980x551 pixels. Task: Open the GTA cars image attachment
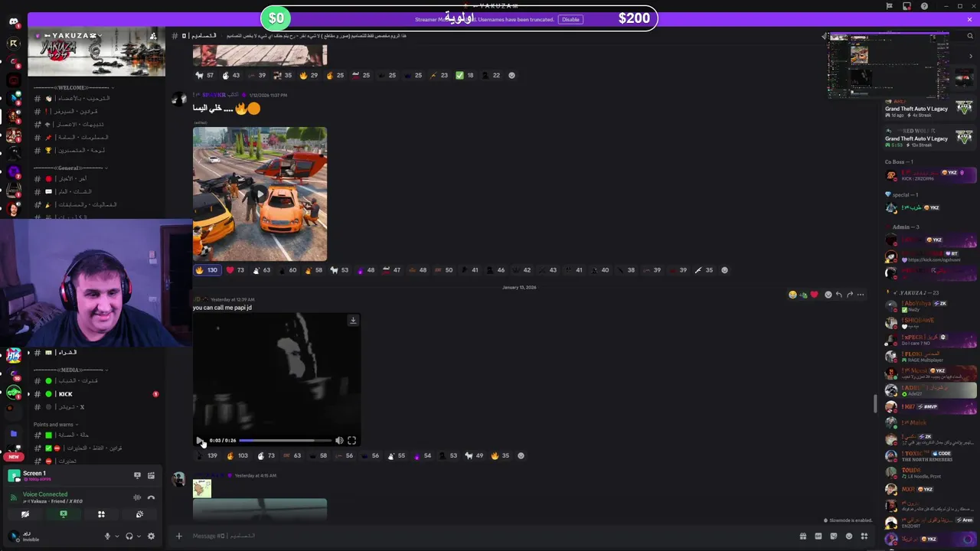click(x=260, y=194)
